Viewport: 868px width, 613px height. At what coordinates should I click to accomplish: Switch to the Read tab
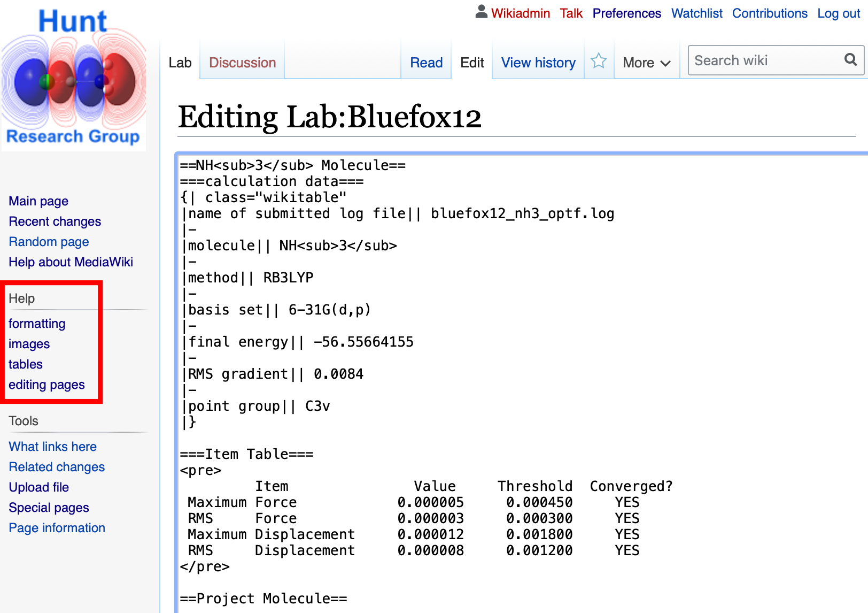tap(426, 63)
